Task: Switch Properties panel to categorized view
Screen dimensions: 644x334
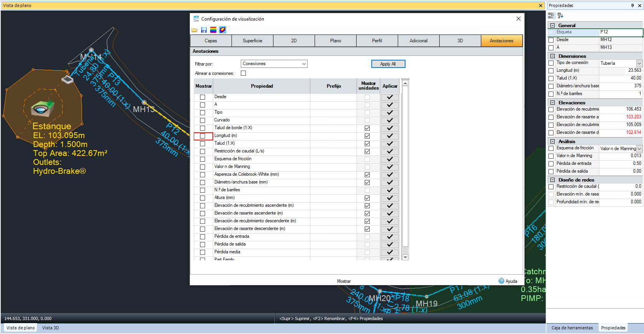Action: 551,16
